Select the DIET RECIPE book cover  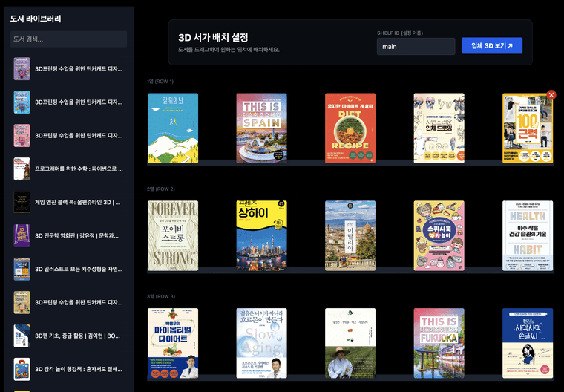[350, 127]
